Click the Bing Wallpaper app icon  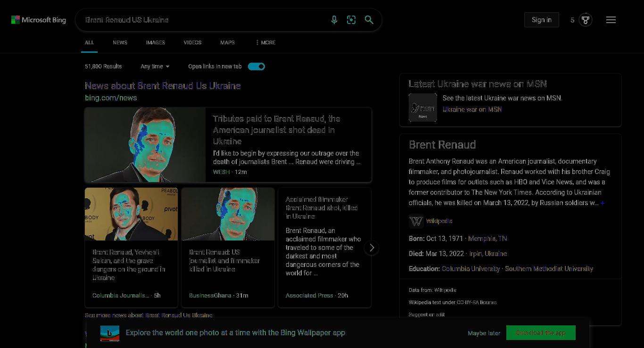[x=110, y=333]
